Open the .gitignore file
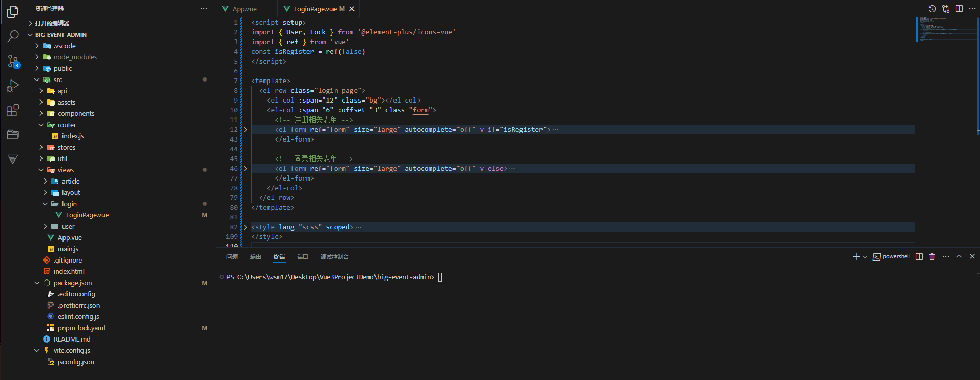 point(120,260)
